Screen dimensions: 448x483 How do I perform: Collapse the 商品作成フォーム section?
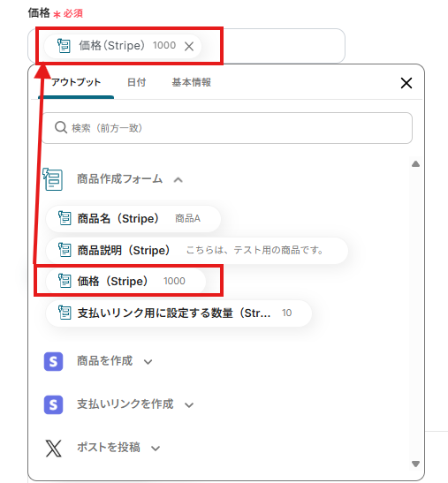tap(178, 180)
